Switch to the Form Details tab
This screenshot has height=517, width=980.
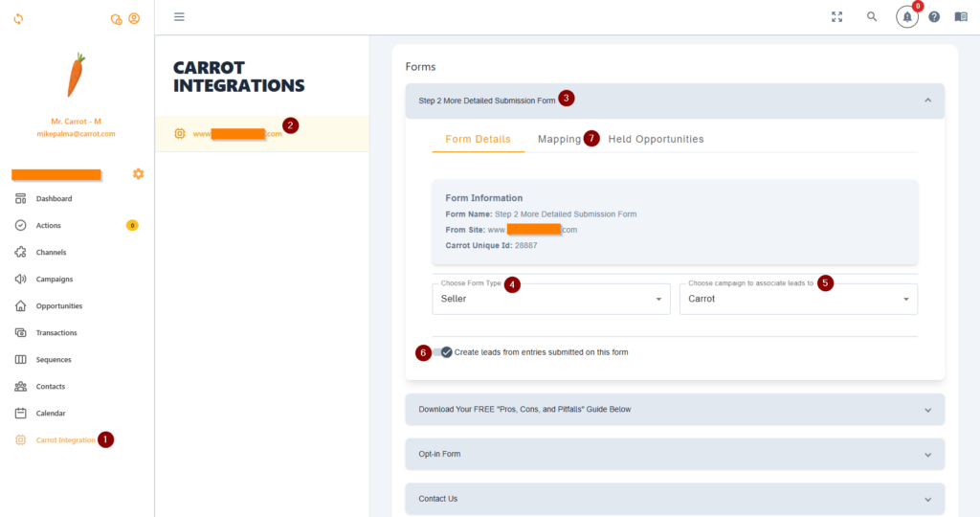(478, 140)
